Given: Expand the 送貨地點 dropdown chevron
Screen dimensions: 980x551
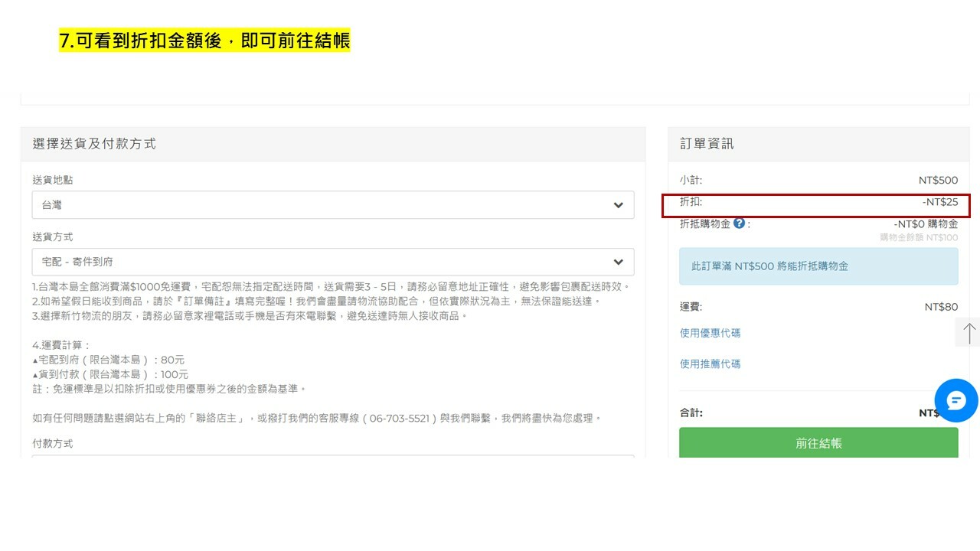Looking at the screenshot, I should click(x=618, y=205).
